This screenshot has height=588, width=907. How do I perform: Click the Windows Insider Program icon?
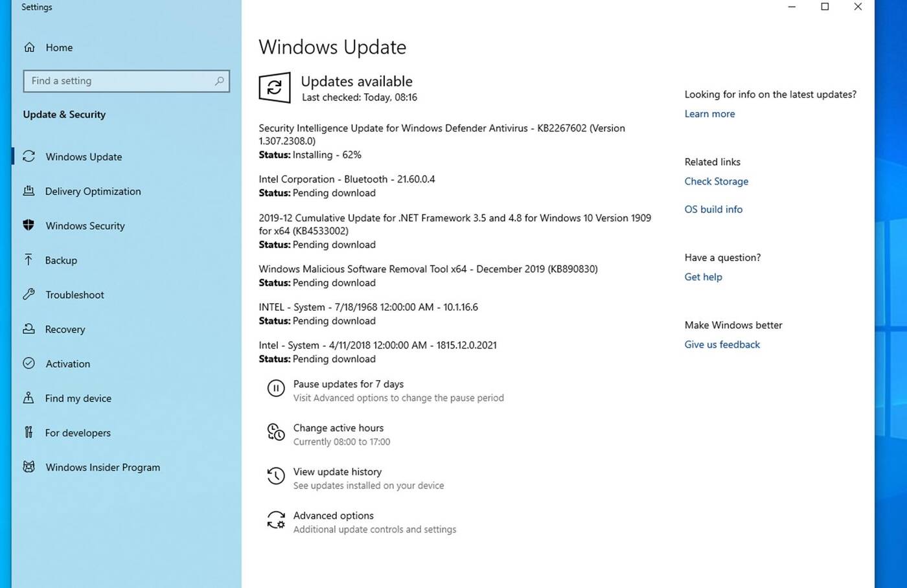pos(29,467)
